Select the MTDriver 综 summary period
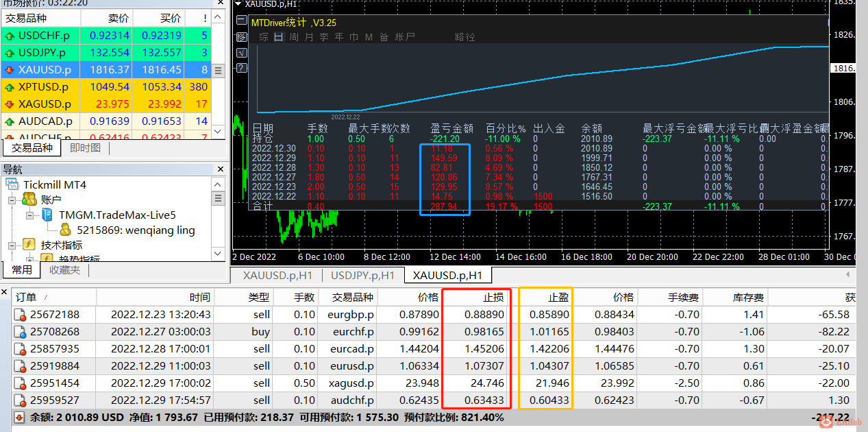The image size is (868, 432). [x=264, y=37]
